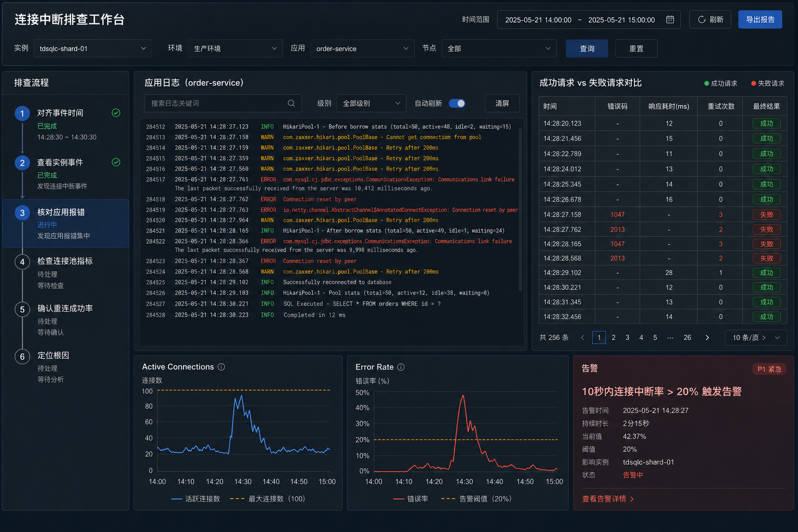Screen dimensions: 798x532
Task: Go to page 2 in pagination
Action: click(x=614, y=338)
